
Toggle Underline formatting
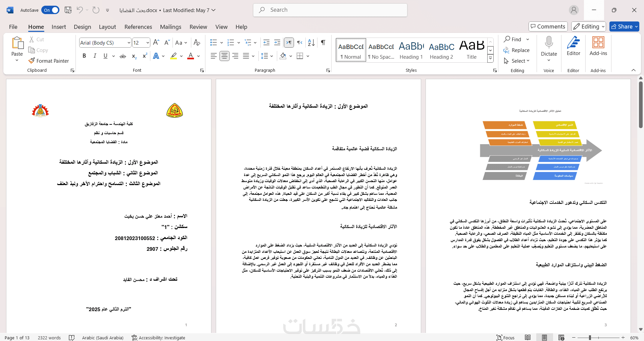point(105,56)
